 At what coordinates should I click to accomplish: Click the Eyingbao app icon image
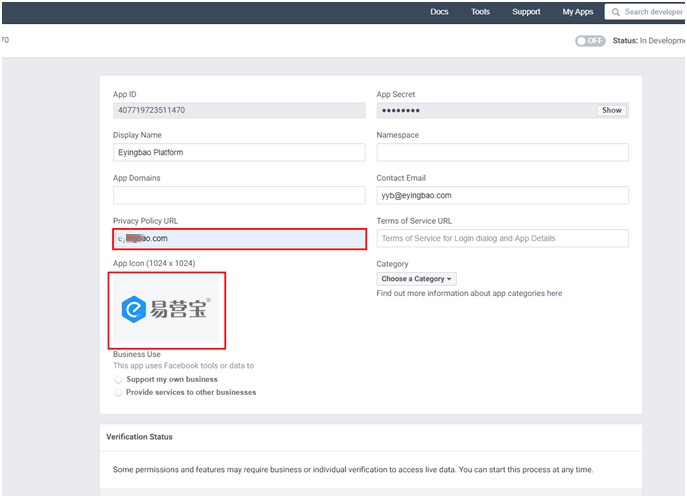click(x=167, y=309)
